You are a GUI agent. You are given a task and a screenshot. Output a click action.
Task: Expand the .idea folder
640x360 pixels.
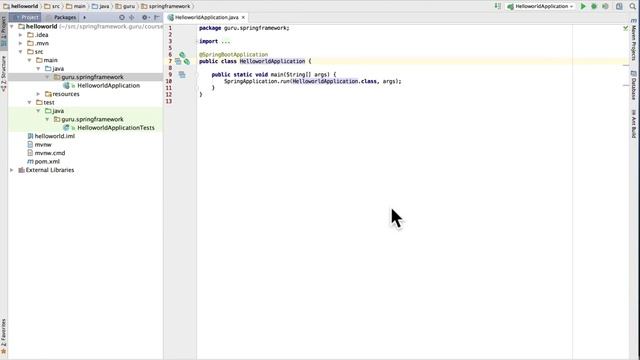click(x=20, y=35)
